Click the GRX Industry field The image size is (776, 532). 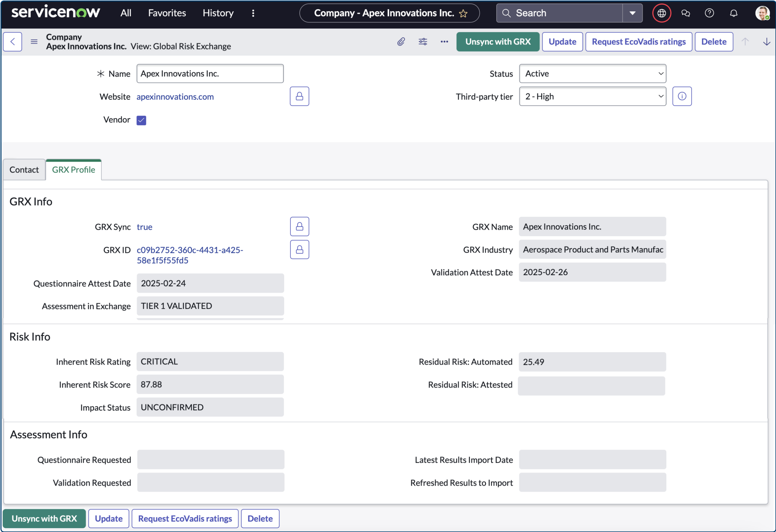pyautogui.click(x=592, y=250)
